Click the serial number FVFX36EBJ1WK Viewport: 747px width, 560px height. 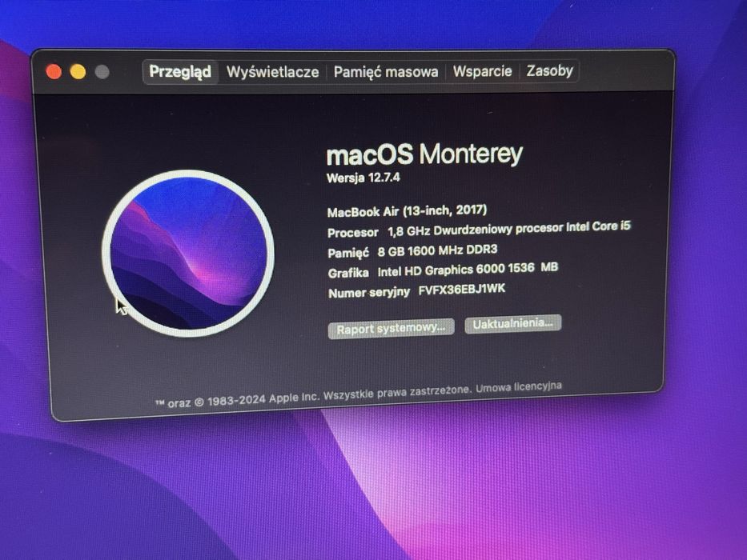tap(462, 290)
